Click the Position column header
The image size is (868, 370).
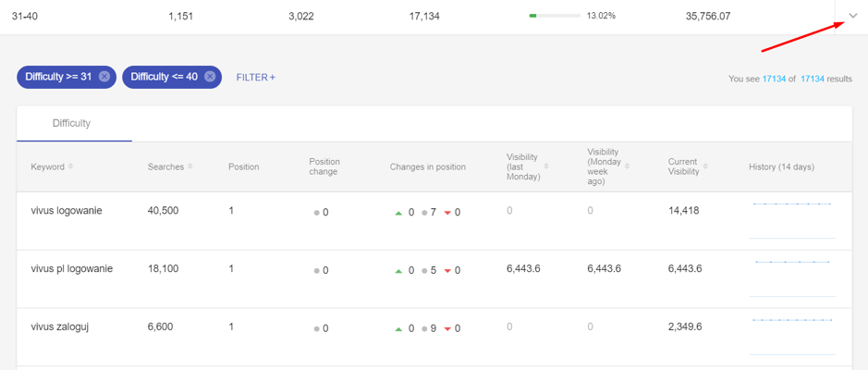243,166
